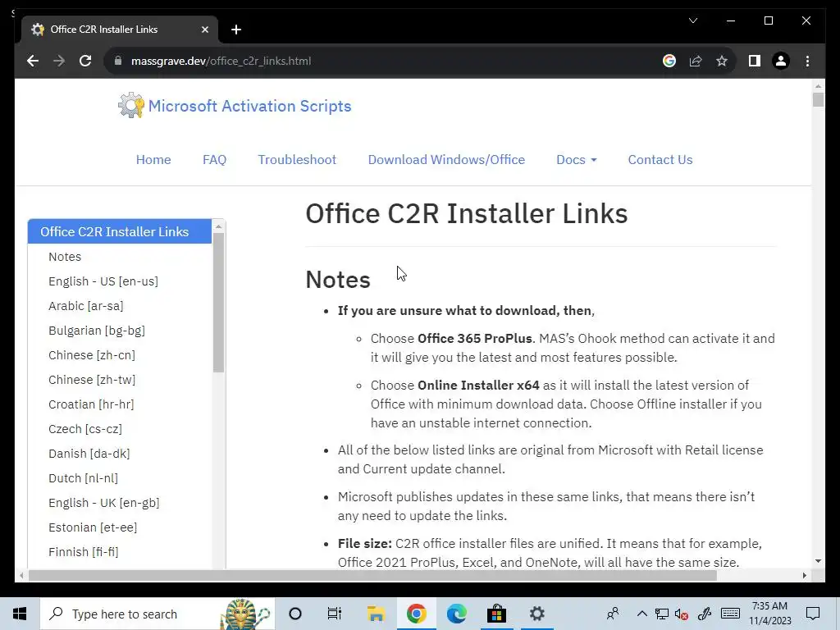Jump to Arabic [ar-sa] section

tap(85, 306)
